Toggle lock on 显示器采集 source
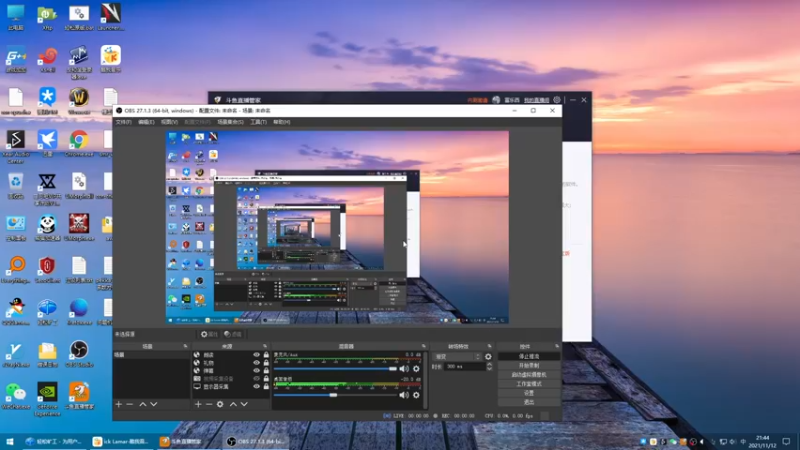 click(266, 386)
